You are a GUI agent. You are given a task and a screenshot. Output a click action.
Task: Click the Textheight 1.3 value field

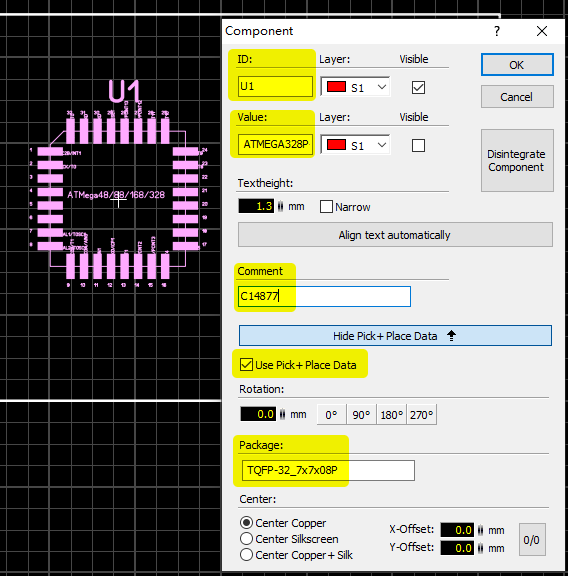[256, 206]
